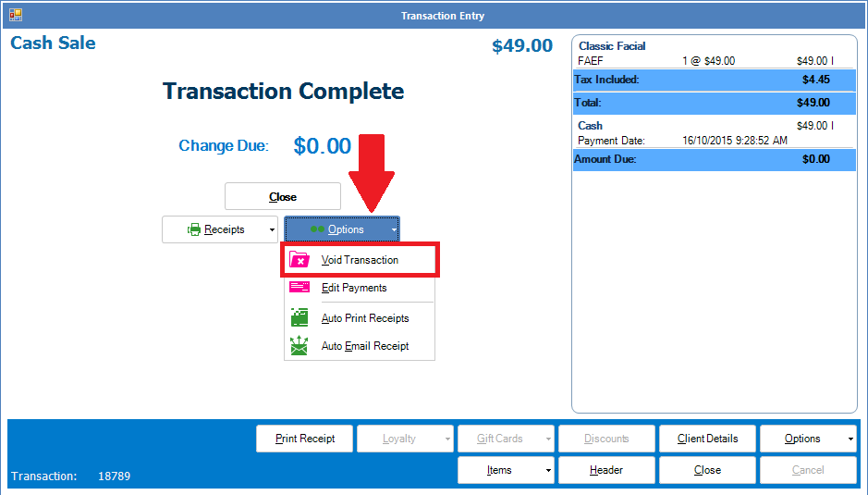This screenshot has width=868, height=495.
Task: Select Auto Print Receipts menu option
Action: tap(365, 318)
